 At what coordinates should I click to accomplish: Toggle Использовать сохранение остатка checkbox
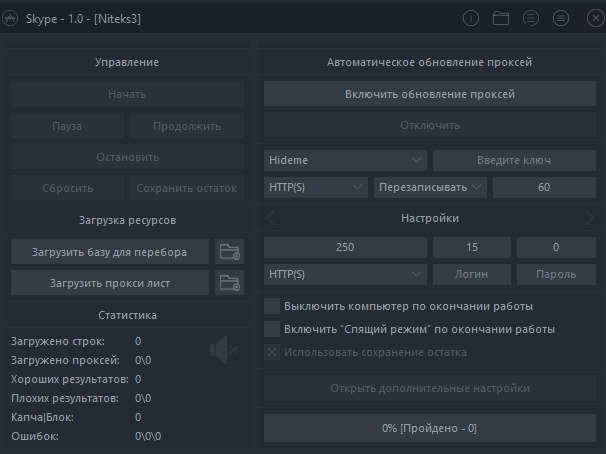(x=271, y=352)
